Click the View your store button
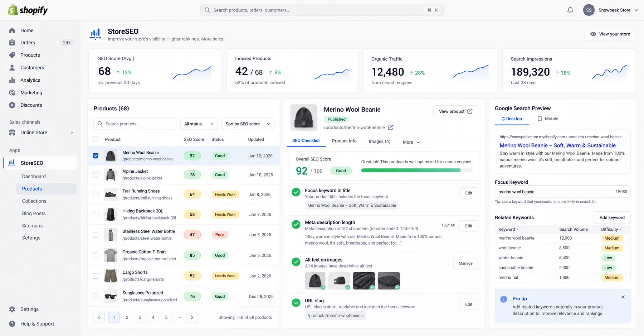 [x=610, y=34]
